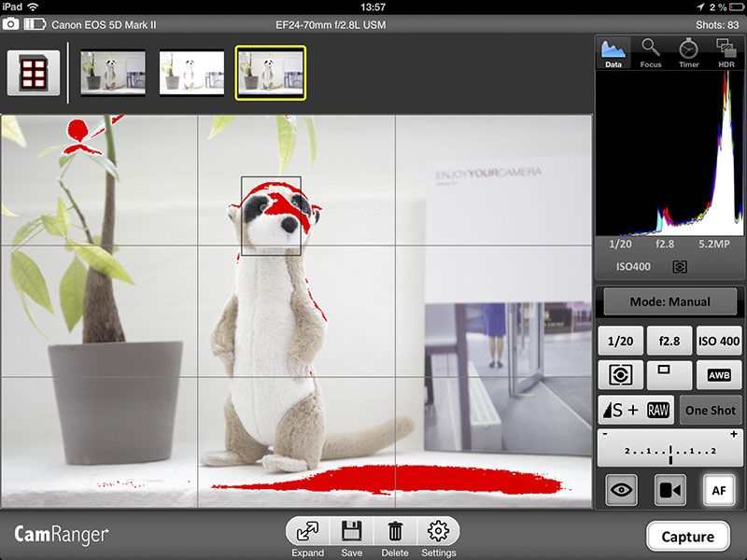Select the first image thumbnail
This screenshot has height=560, width=747.
point(112,74)
